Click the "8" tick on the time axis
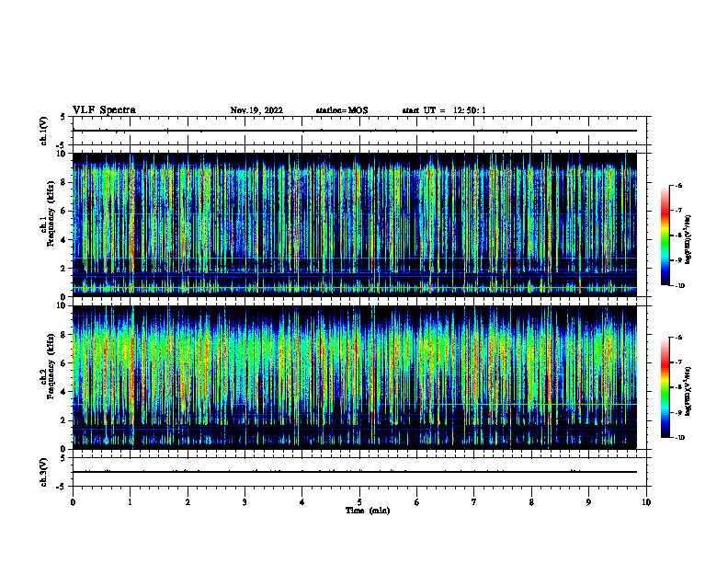Image resolution: width=728 pixels, height=563 pixels. [531, 502]
